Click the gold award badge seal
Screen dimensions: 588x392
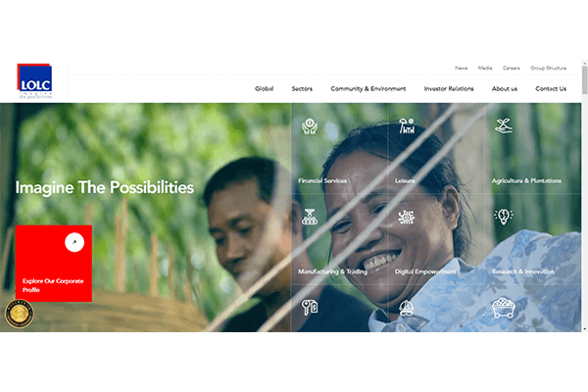20,314
